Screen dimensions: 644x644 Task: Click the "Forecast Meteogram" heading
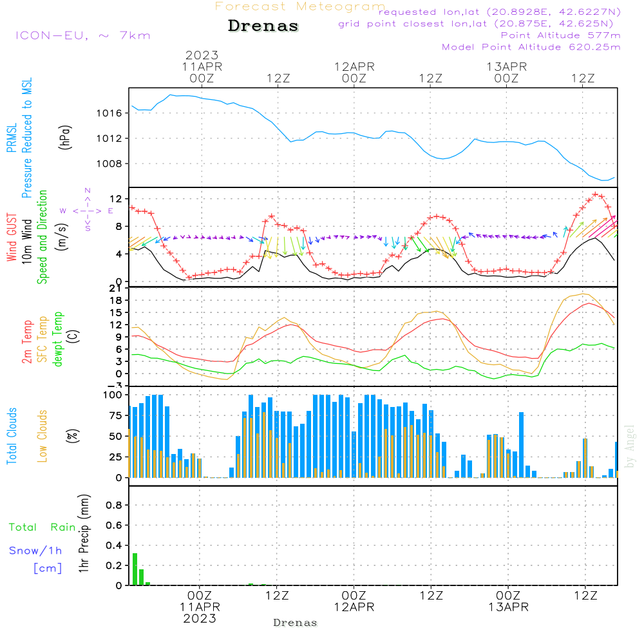300,6
